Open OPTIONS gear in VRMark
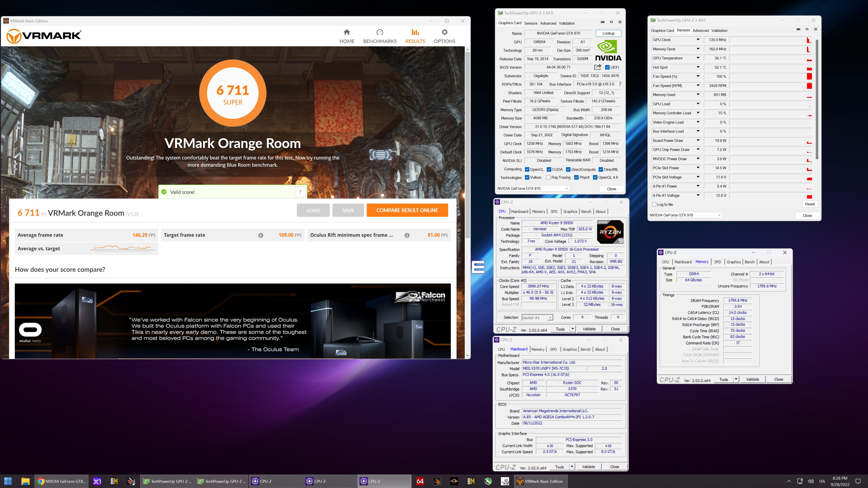The height and width of the screenshot is (488, 868). click(444, 36)
